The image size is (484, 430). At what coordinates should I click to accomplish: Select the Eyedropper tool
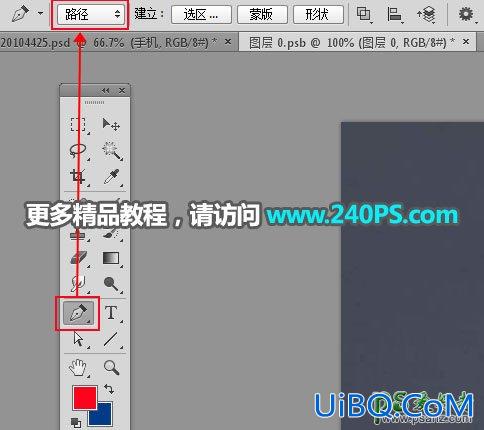(111, 177)
